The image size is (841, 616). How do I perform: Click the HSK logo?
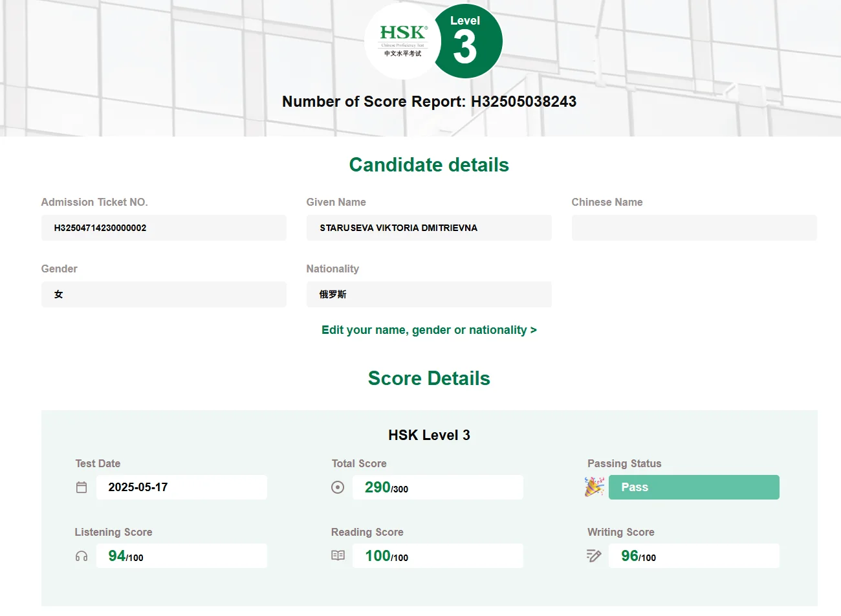403,41
